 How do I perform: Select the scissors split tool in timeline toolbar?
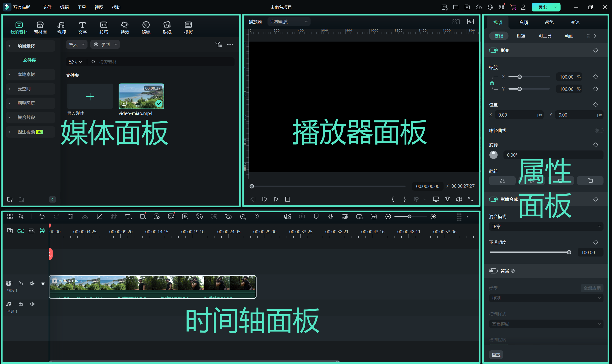(85, 216)
